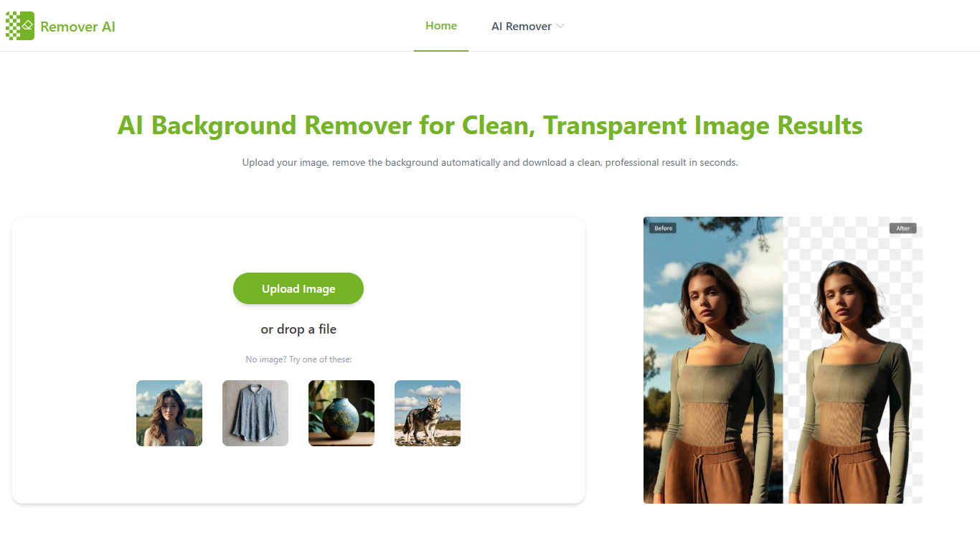
Task: Click the 'Before' badge on the demo image
Action: [x=662, y=227]
